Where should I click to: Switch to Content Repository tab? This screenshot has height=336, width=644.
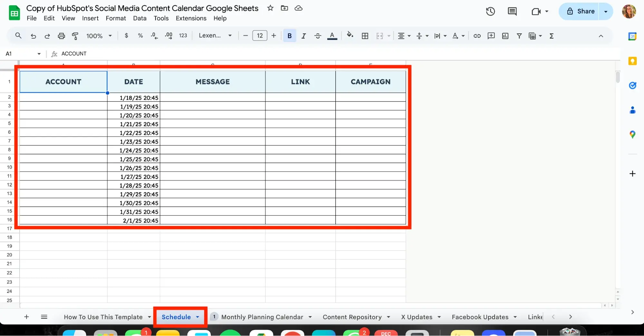[x=352, y=317]
